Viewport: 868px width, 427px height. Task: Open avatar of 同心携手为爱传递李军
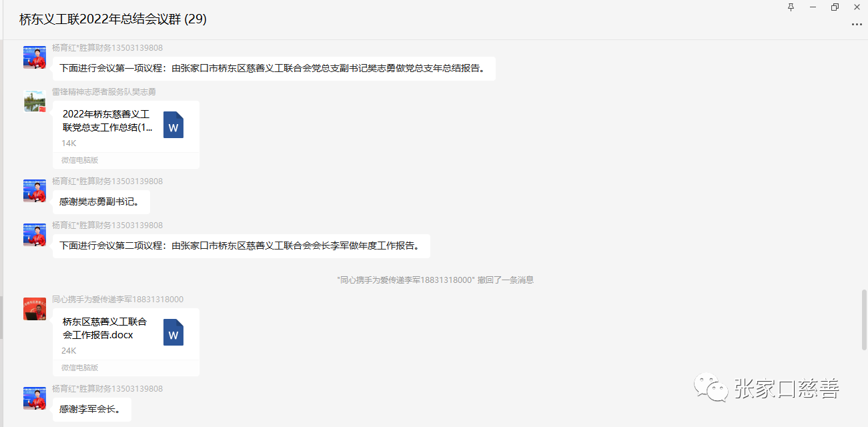(x=35, y=309)
